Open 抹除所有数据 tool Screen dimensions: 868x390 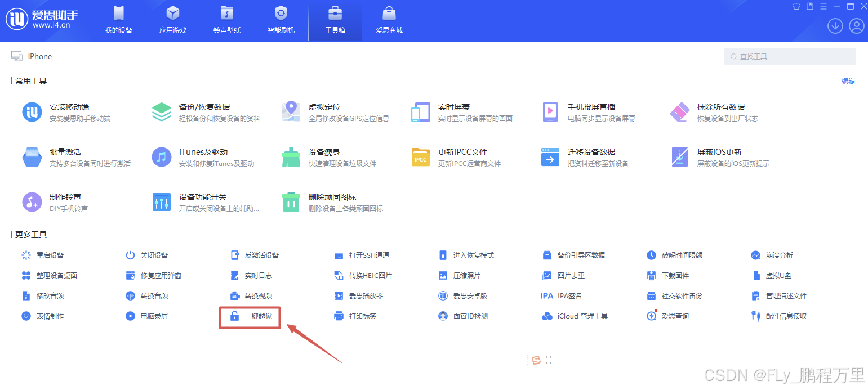pos(714,112)
